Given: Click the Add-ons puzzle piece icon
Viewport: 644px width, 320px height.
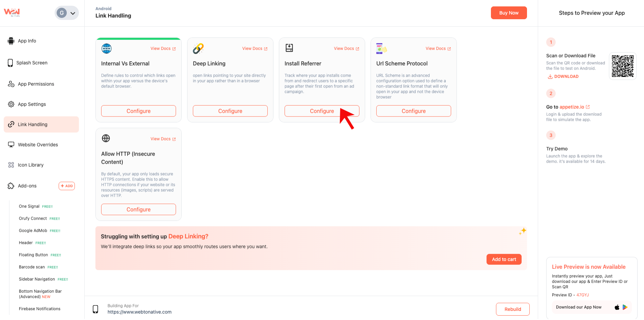Looking at the screenshot, I should click(10, 186).
